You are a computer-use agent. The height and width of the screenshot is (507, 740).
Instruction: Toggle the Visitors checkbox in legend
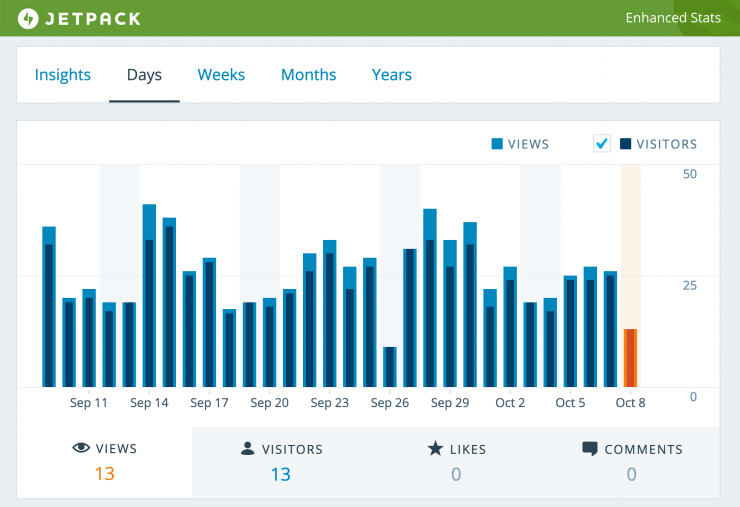(602, 144)
